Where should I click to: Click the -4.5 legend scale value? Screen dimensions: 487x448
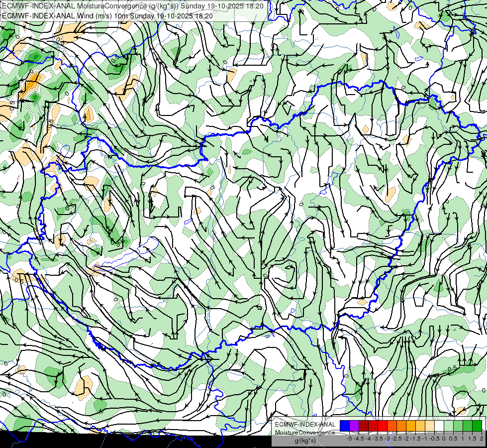pos(359,439)
